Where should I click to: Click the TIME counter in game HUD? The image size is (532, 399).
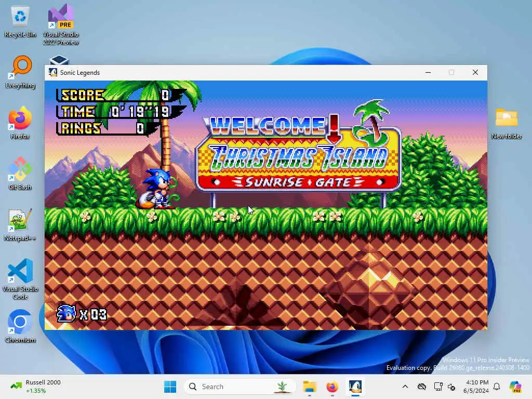115,112
